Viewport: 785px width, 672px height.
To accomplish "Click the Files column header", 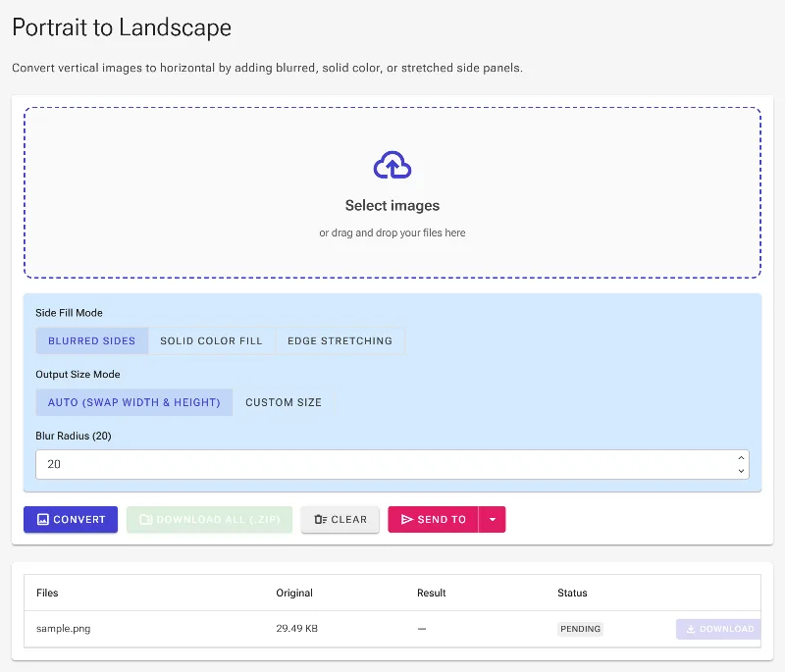I will click(47, 593).
